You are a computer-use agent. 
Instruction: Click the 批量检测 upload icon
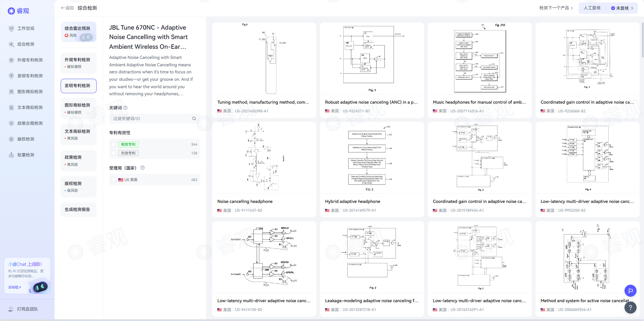coord(11,155)
